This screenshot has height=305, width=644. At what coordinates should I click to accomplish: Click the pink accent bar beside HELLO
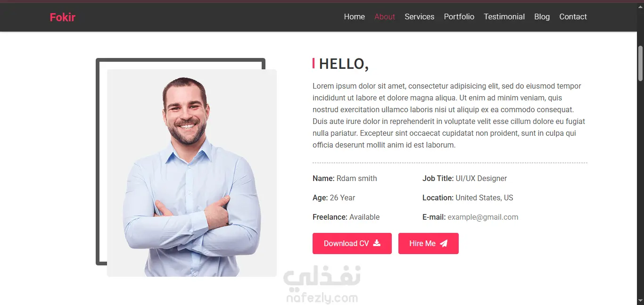pyautogui.click(x=314, y=63)
